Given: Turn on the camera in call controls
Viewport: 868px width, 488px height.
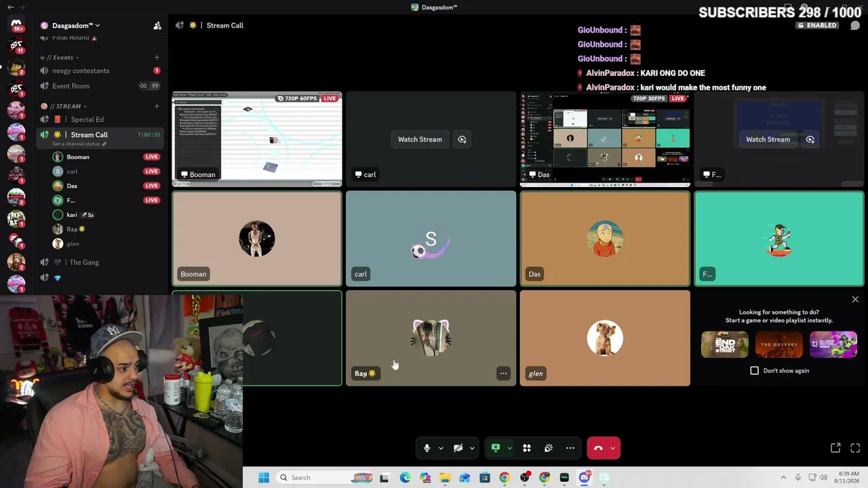Looking at the screenshot, I should pyautogui.click(x=458, y=448).
